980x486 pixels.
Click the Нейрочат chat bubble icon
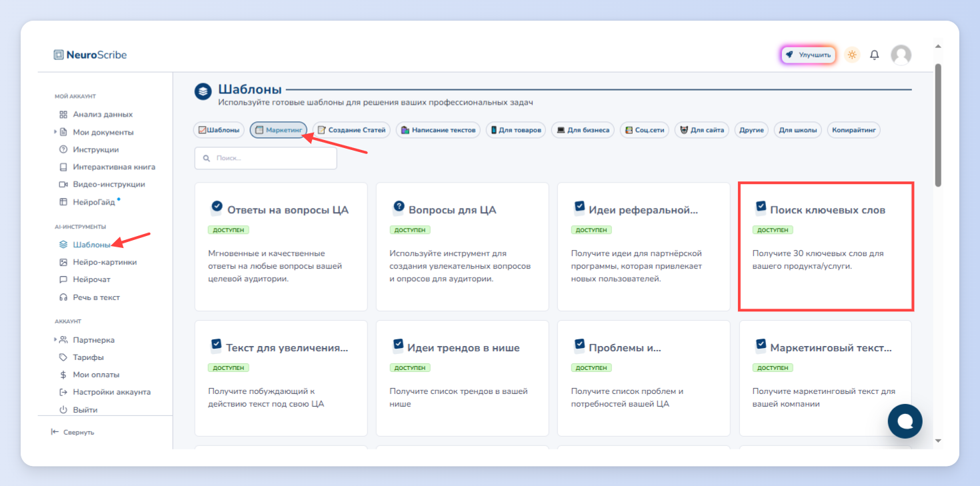tap(63, 279)
